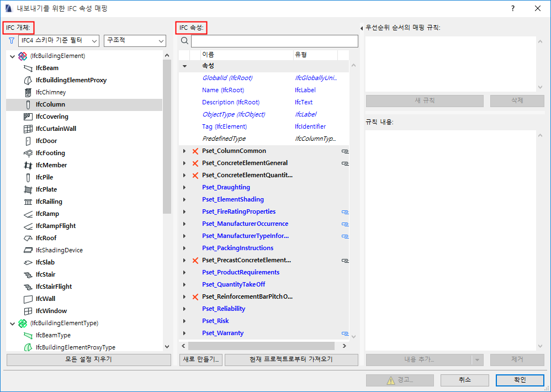Open the IFC4 스키마 기준 필터 dropdown
Screen dimensions: 551x392
59,41
